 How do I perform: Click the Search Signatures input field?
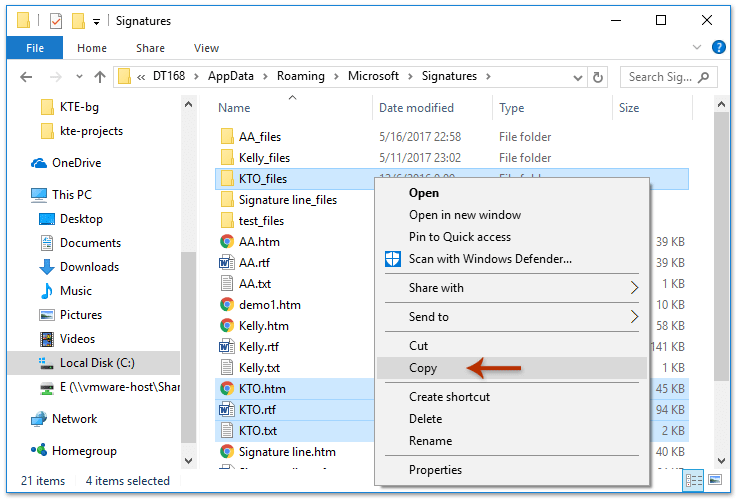click(658, 77)
